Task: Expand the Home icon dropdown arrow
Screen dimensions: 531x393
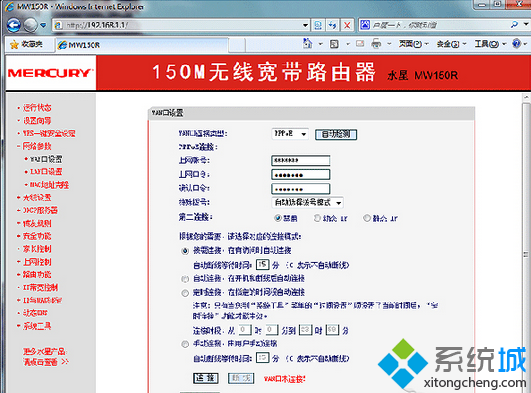Action: coord(320,44)
